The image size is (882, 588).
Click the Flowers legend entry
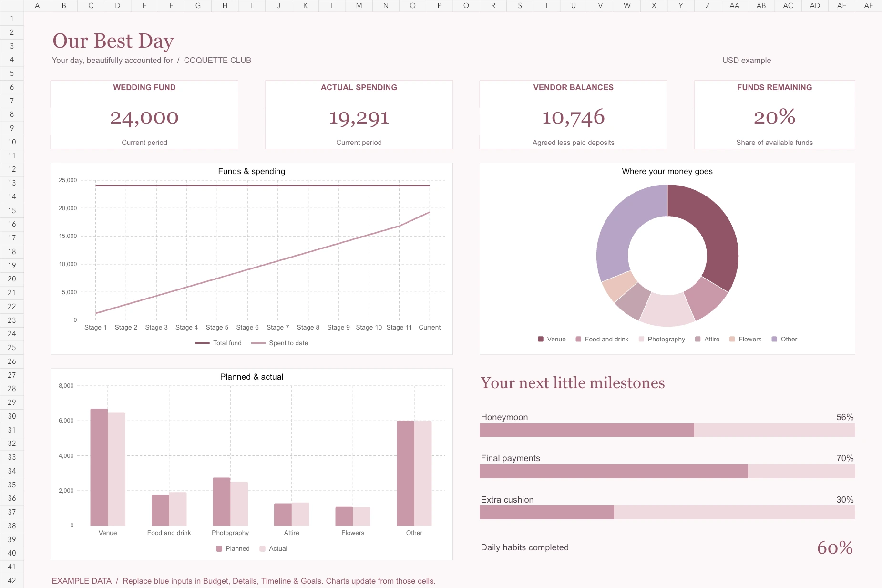point(745,339)
